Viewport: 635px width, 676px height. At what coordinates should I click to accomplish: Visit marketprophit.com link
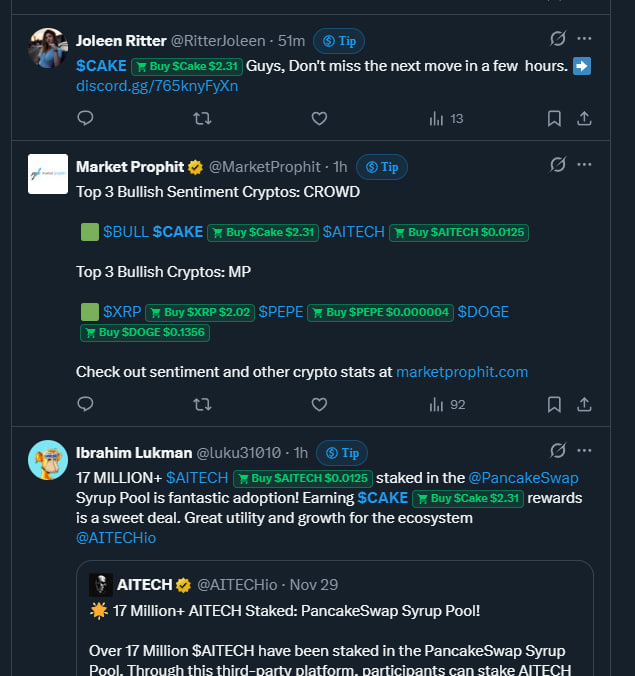pyautogui.click(x=462, y=372)
